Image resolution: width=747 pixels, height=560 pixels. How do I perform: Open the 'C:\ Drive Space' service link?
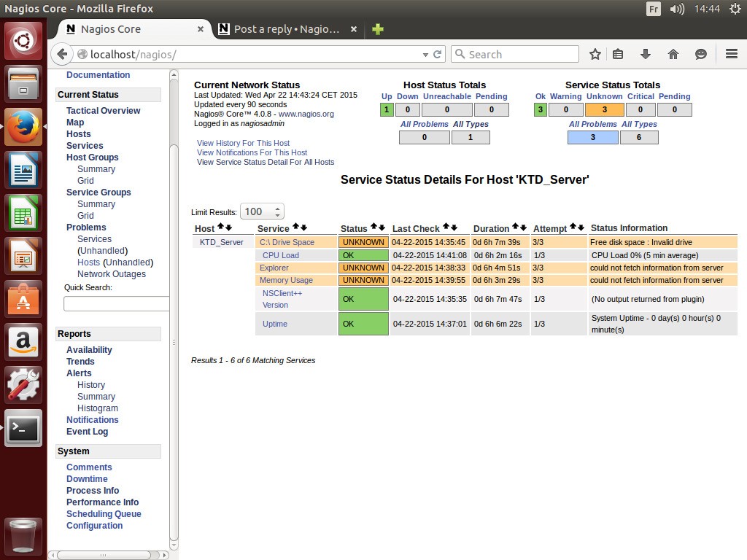pyautogui.click(x=287, y=242)
